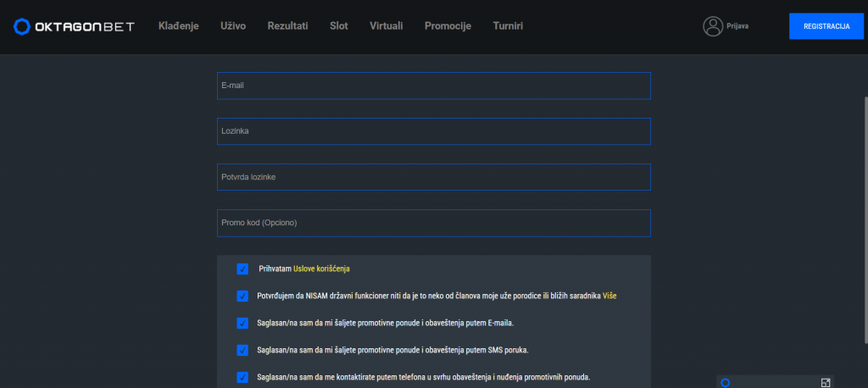This screenshot has width=868, height=388.
Task: Open the Uslove korišćenja link
Action: 321,269
